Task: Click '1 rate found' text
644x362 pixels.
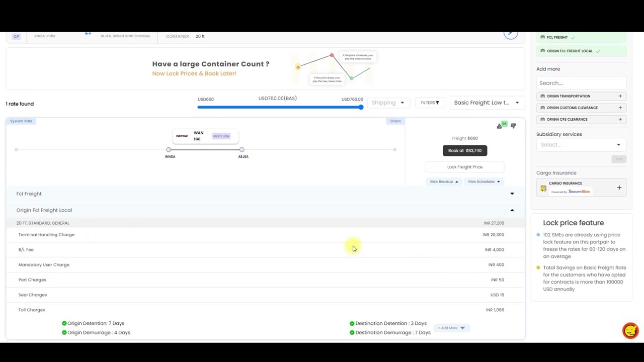Action: click(x=20, y=104)
